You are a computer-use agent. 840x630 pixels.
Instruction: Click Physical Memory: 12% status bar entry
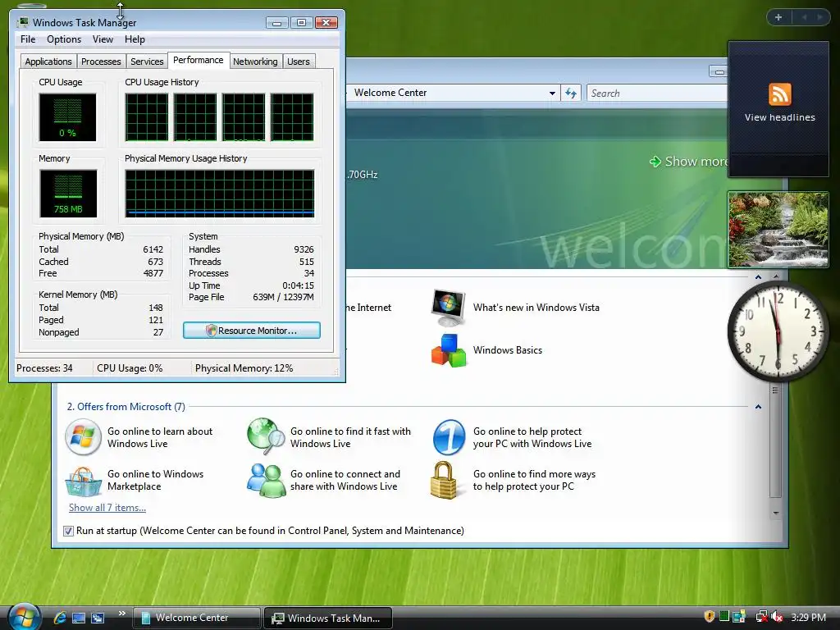tap(244, 368)
